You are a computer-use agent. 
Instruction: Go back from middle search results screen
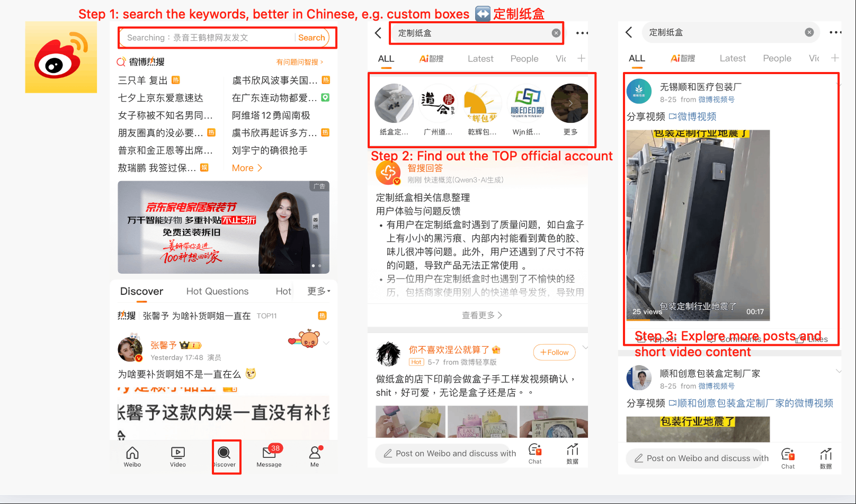(378, 33)
